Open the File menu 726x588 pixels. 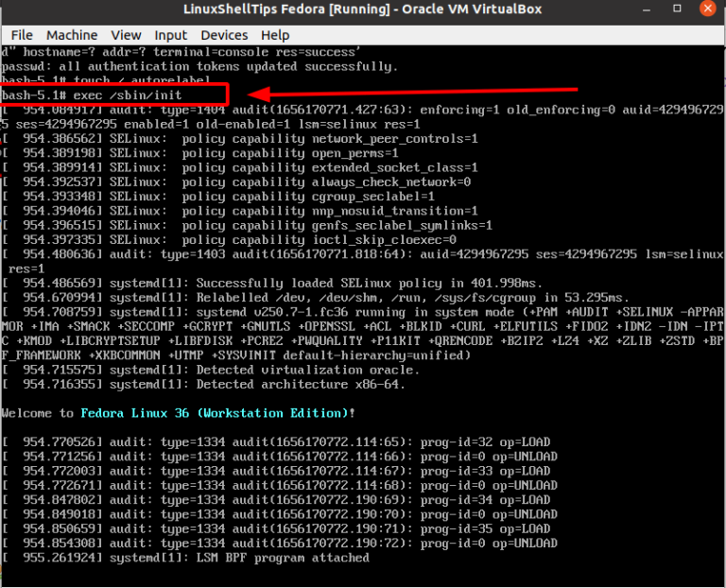click(x=22, y=35)
